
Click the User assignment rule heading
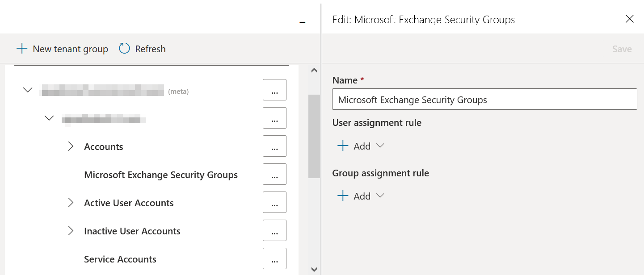pyautogui.click(x=377, y=123)
